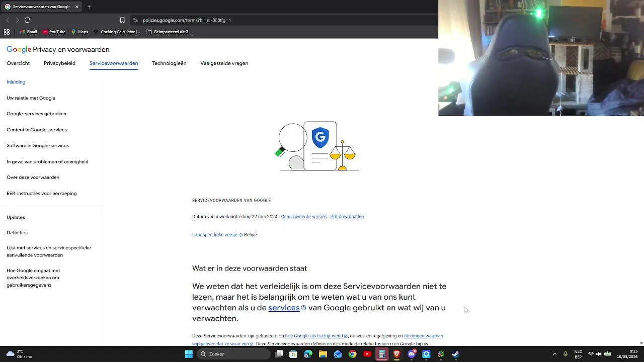Open the Gmail bookmark

(28, 32)
